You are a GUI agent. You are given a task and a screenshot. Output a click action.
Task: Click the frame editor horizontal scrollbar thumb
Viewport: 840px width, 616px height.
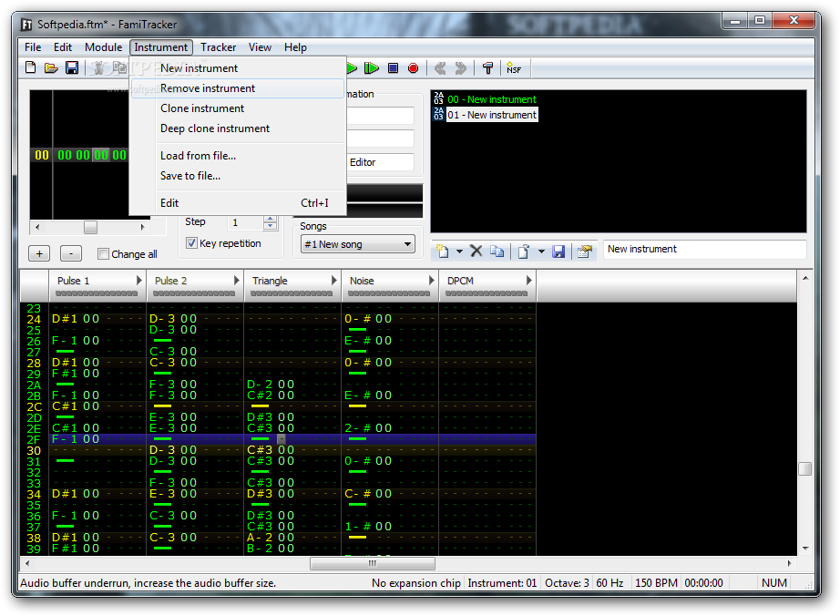pos(90,227)
